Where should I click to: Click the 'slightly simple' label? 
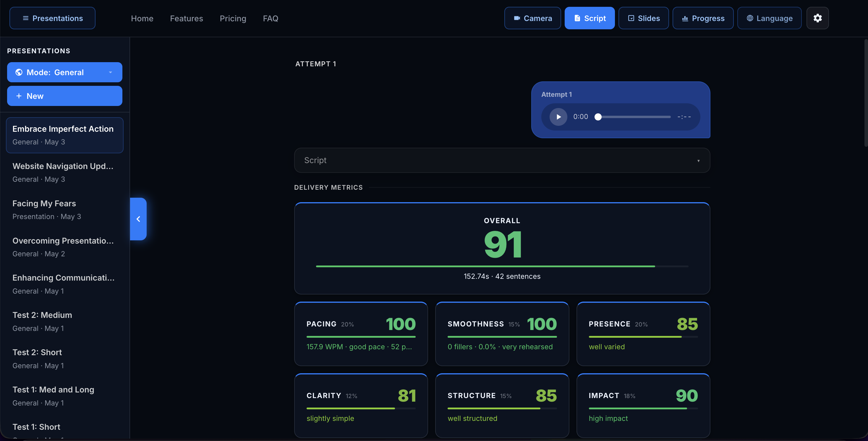click(330, 419)
